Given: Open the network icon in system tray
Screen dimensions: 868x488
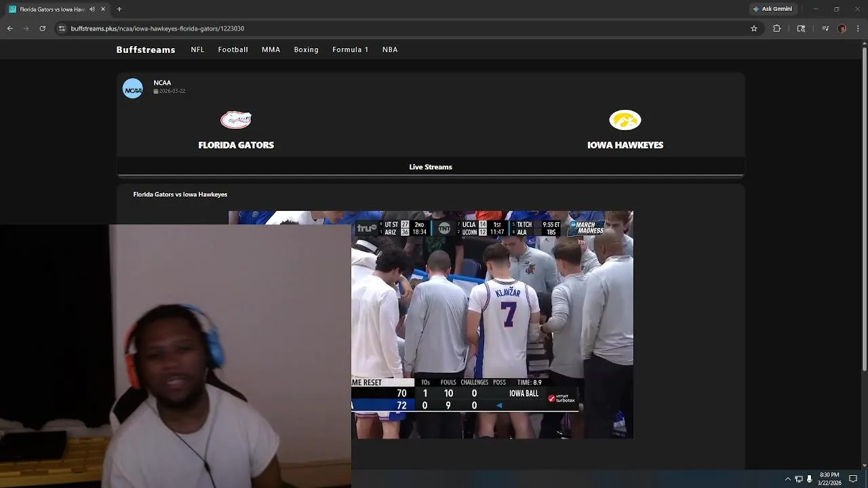Looking at the screenshot, I should (x=799, y=479).
